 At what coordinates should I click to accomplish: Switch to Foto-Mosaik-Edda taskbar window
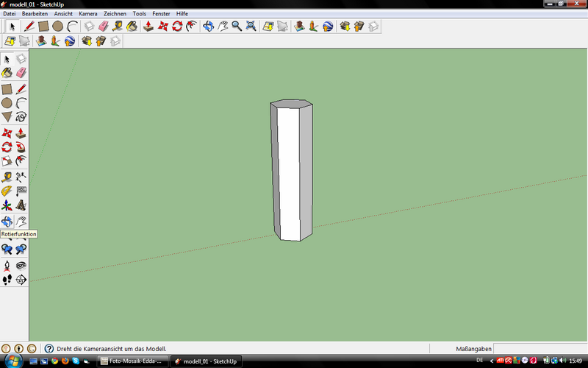point(132,361)
